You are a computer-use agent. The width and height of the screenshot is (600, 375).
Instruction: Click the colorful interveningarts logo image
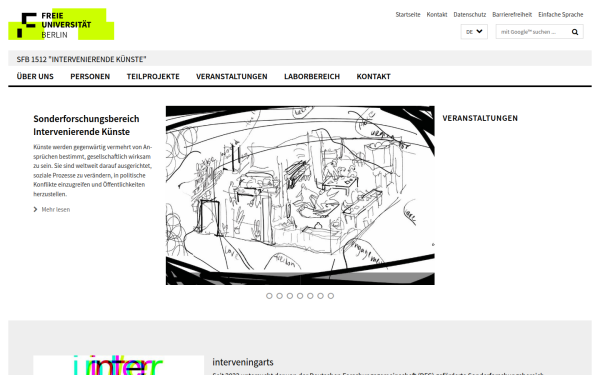click(119, 365)
